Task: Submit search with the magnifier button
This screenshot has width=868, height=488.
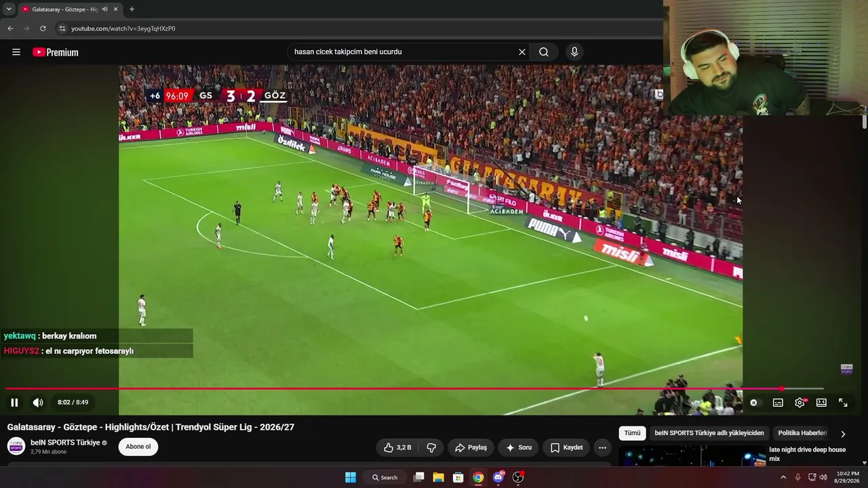Action: point(544,52)
